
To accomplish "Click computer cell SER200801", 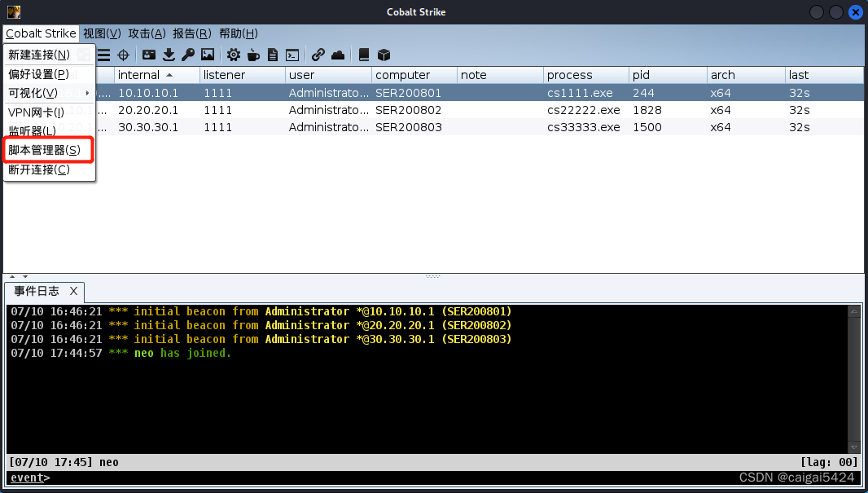I will (414, 93).
